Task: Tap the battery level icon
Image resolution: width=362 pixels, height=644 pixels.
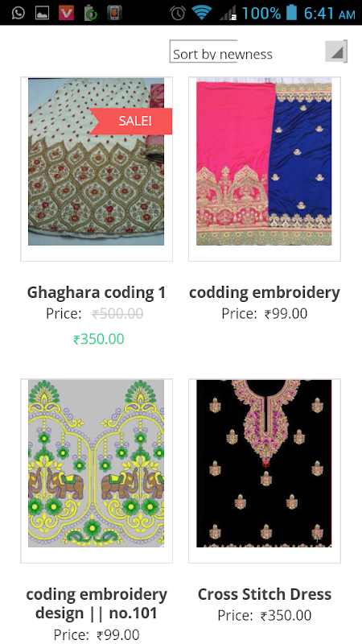Action: tap(291, 12)
